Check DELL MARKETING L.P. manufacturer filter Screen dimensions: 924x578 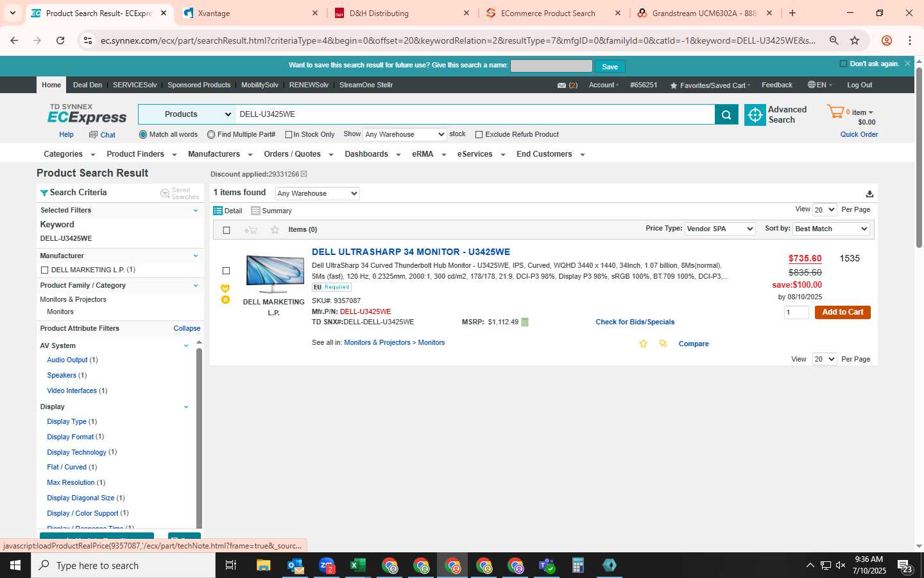(44, 270)
